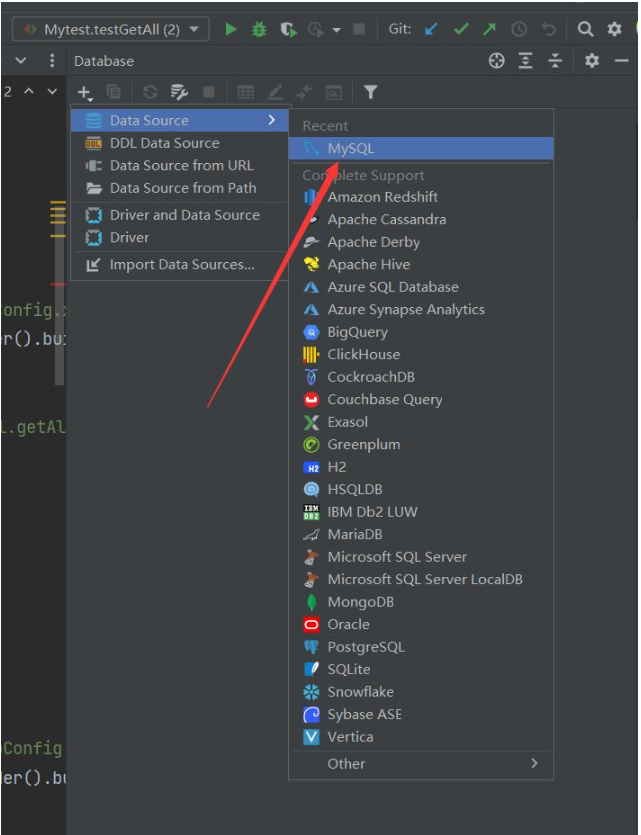Image resolution: width=641 pixels, height=835 pixels.
Task: Select HSQLDB data source
Action: (421, 489)
